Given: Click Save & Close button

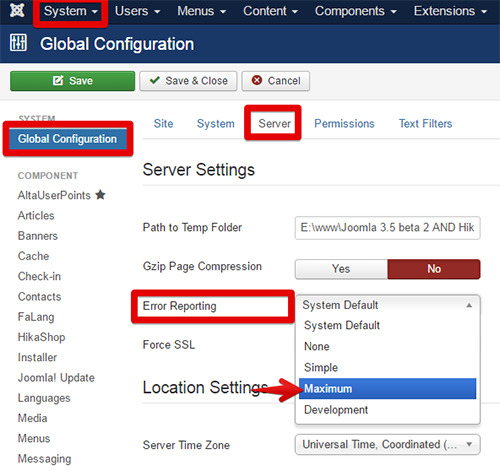Looking at the screenshot, I should pyautogui.click(x=188, y=81).
